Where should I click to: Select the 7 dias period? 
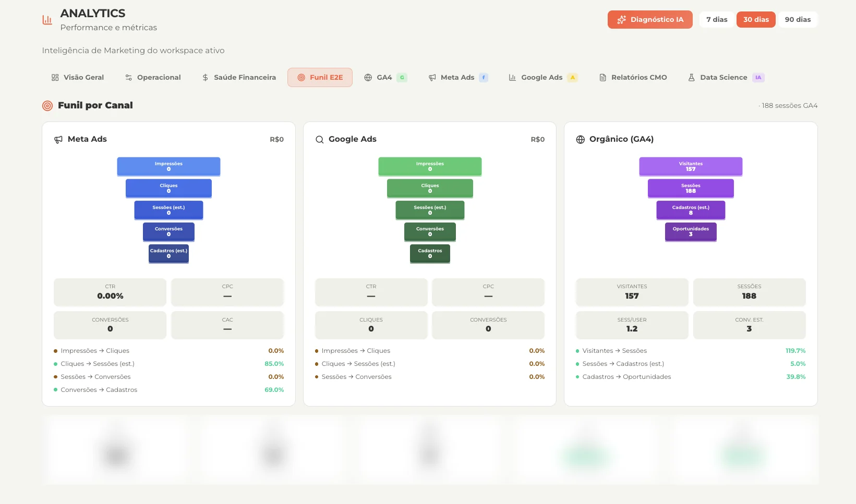coord(717,20)
